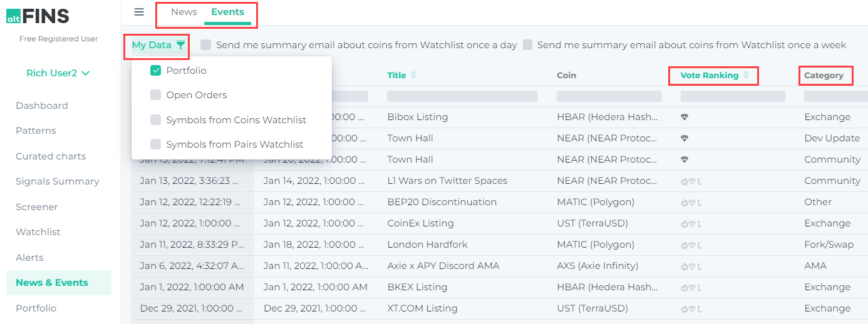Open the hamburger menu icon
This screenshot has width=868, height=324.
tap(139, 12)
